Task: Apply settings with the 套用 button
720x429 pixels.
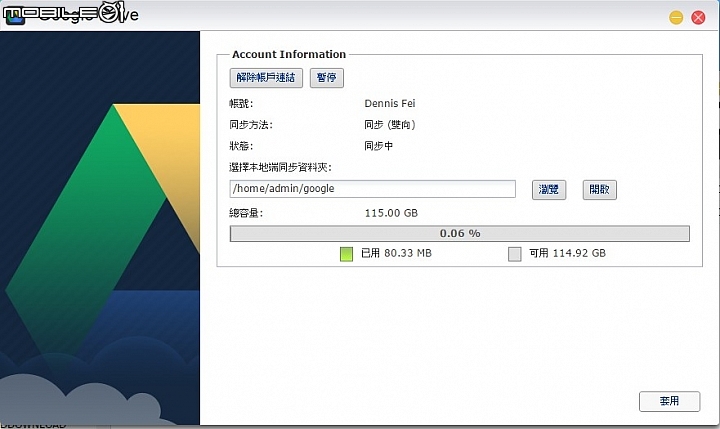Action: (669, 401)
